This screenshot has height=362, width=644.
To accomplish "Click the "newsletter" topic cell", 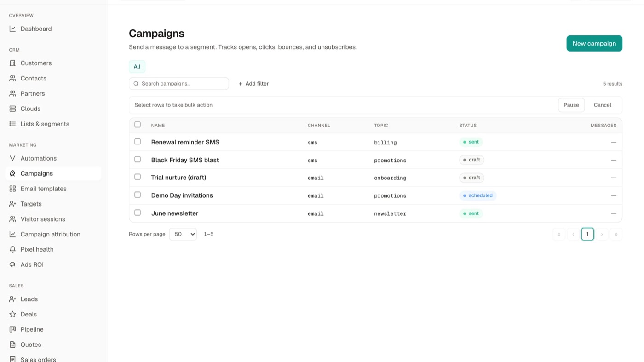I will tap(390, 213).
